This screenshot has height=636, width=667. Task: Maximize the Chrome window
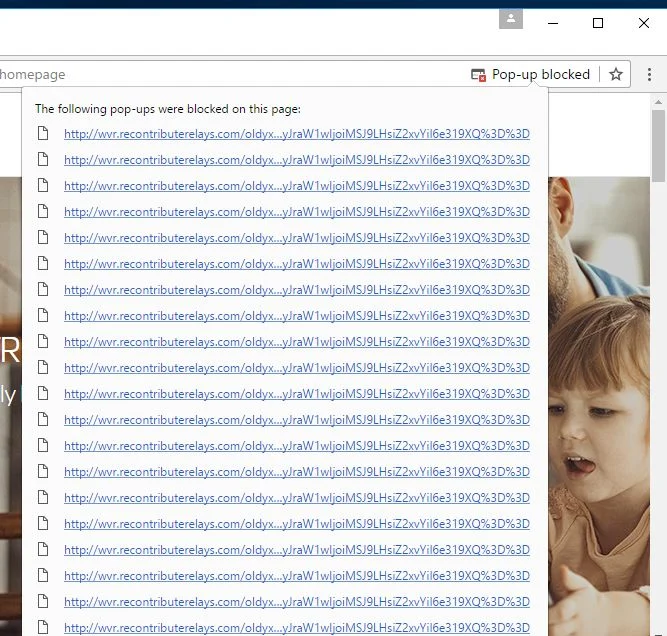tap(598, 23)
